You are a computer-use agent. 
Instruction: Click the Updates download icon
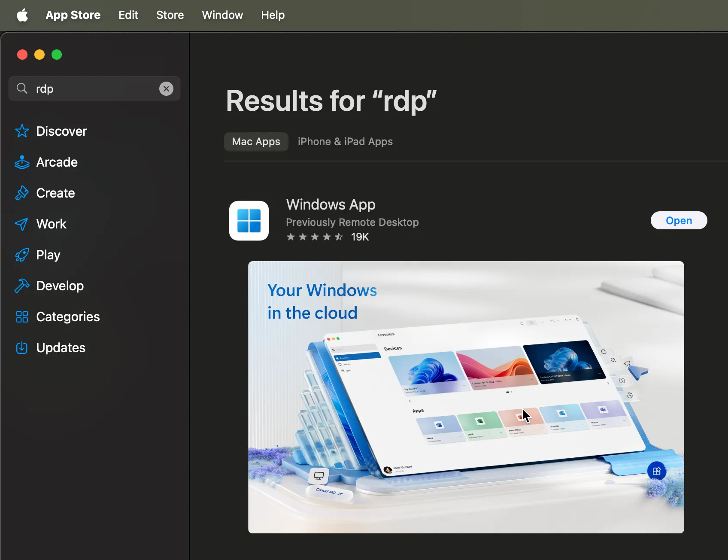tap(22, 347)
